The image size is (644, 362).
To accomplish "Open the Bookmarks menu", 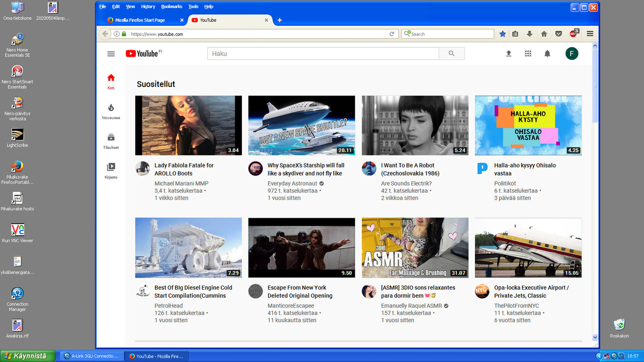I will point(172,7).
